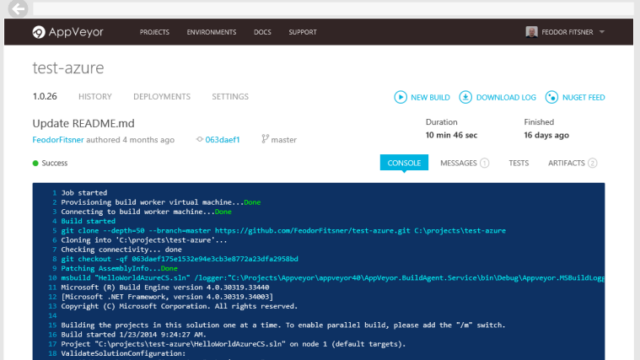The height and width of the screenshot is (360, 640).
Task: Click the Connecting to build worker line
Action: pyautogui.click(x=146, y=211)
